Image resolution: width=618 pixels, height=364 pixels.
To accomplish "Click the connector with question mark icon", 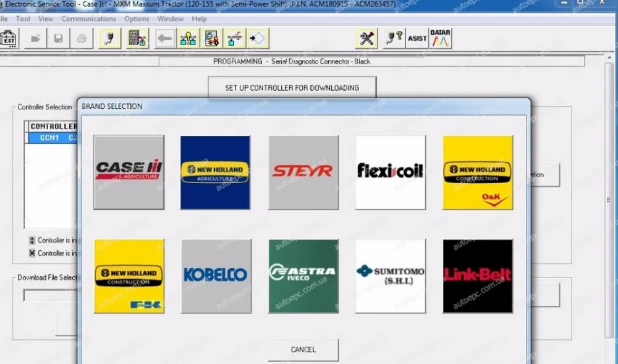I will coord(394,38).
